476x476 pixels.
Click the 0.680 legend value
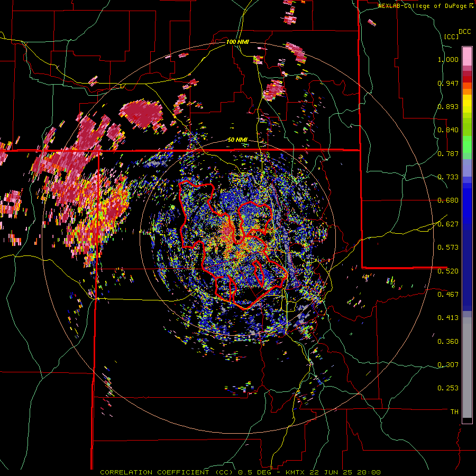448,200
